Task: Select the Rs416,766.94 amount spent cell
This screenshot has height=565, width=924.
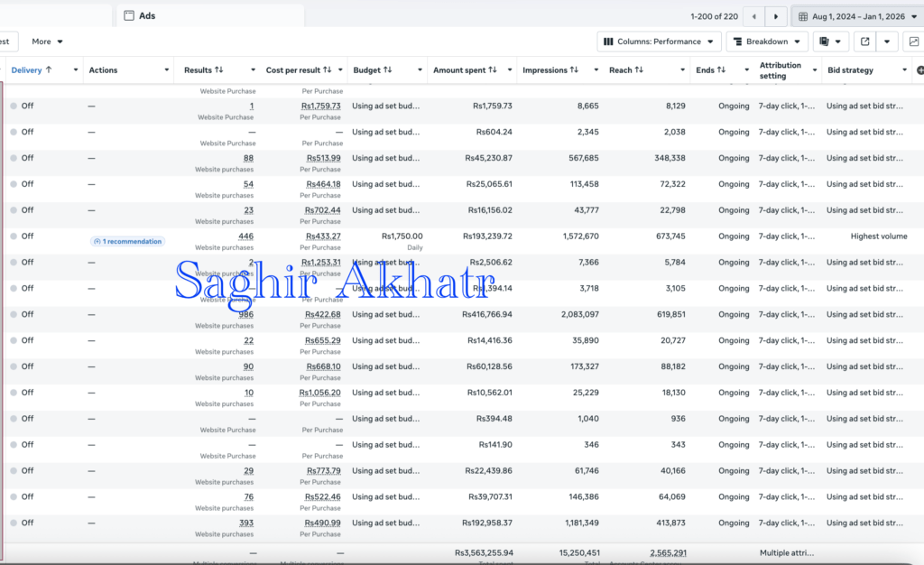Action: pyautogui.click(x=486, y=315)
